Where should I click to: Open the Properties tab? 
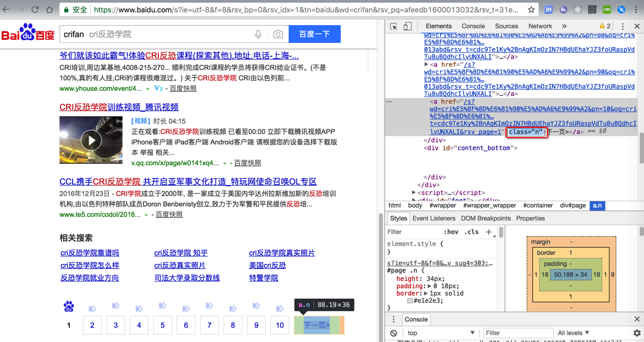(530, 218)
